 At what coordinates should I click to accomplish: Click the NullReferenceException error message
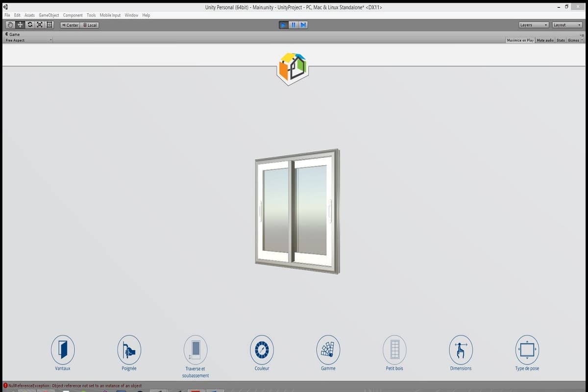click(73, 386)
